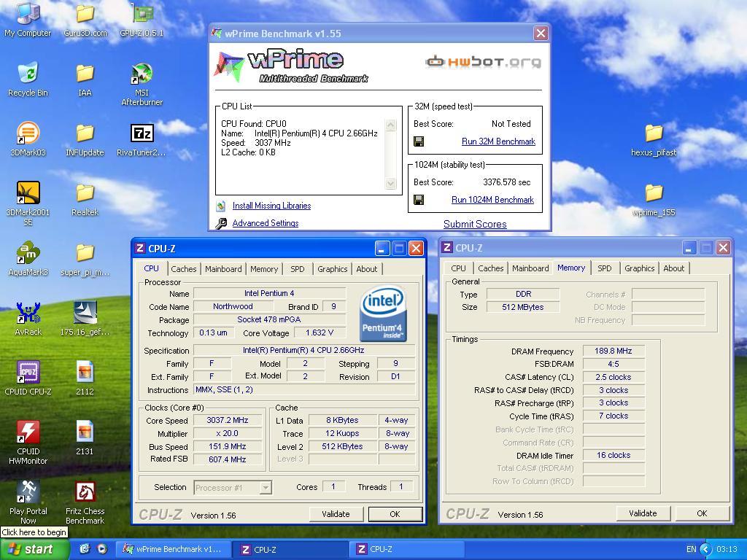Switch to Caches tab in left CPU-Z
This screenshot has width=747, height=560.
click(183, 269)
